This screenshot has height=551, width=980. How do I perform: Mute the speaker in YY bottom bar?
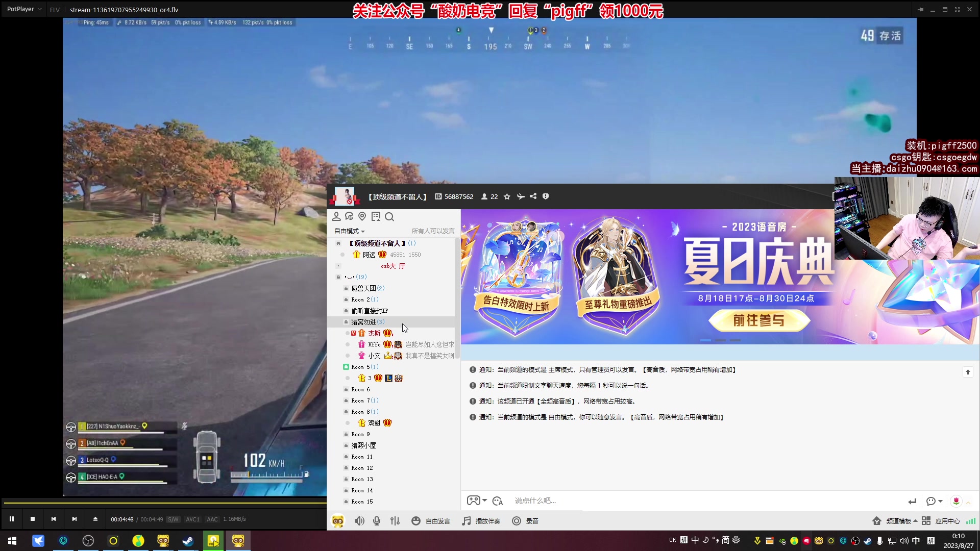click(x=360, y=521)
